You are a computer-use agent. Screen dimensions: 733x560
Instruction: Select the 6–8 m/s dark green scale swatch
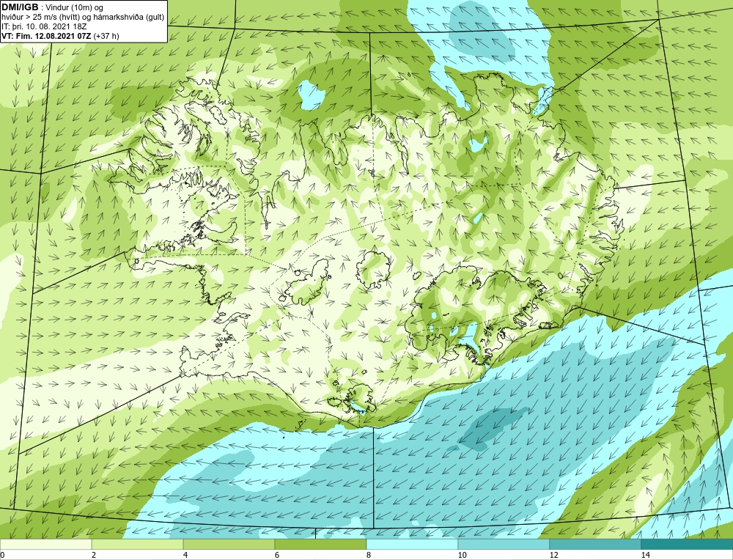pyautogui.click(x=321, y=545)
